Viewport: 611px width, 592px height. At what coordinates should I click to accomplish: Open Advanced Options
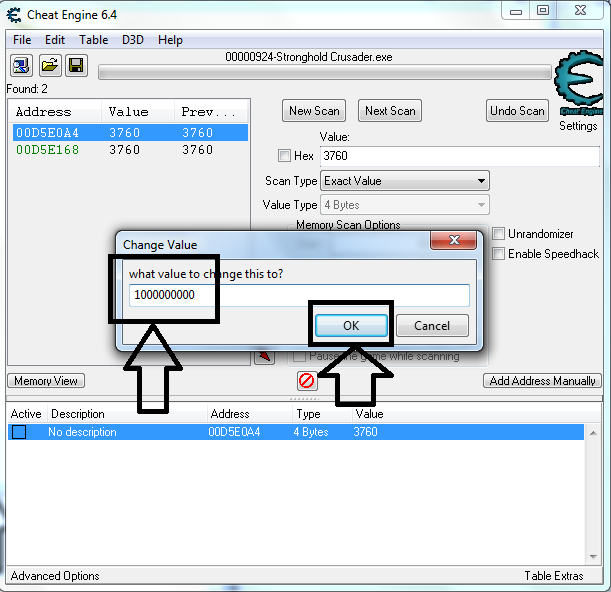[55, 576]
